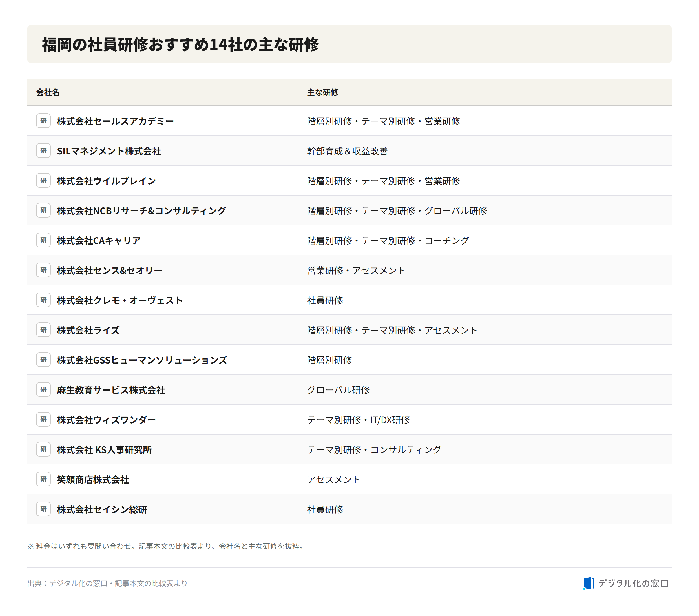Select the company name 株式会社セールスアカデミー

pyautogui.click(x=116, y=121)
